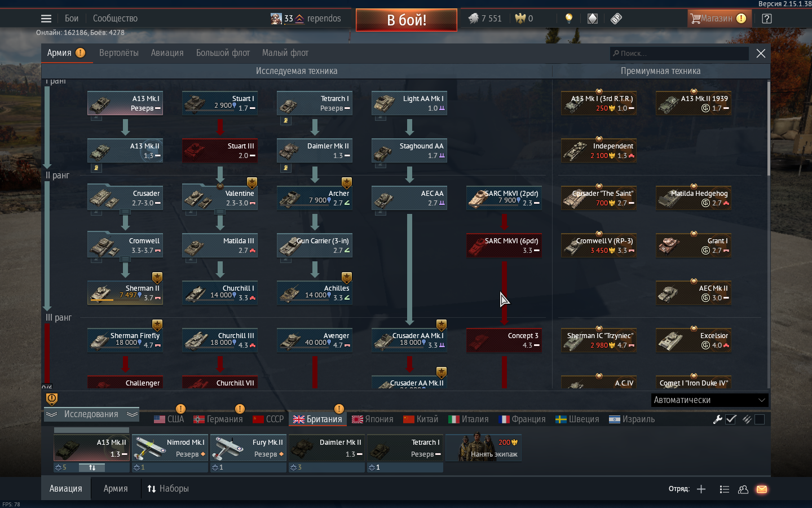Switch to the Авиация research tab
The width and height of the screenshot is (812, 508).
167,53
